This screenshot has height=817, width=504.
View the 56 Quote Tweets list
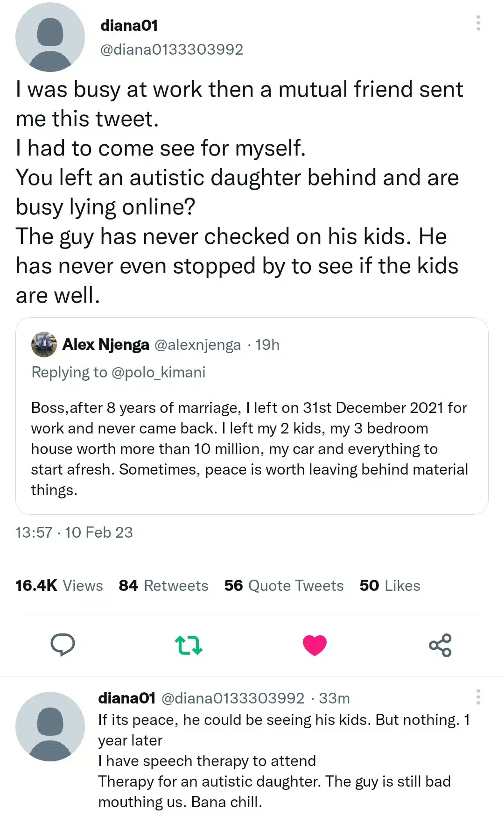click(284, 586)
